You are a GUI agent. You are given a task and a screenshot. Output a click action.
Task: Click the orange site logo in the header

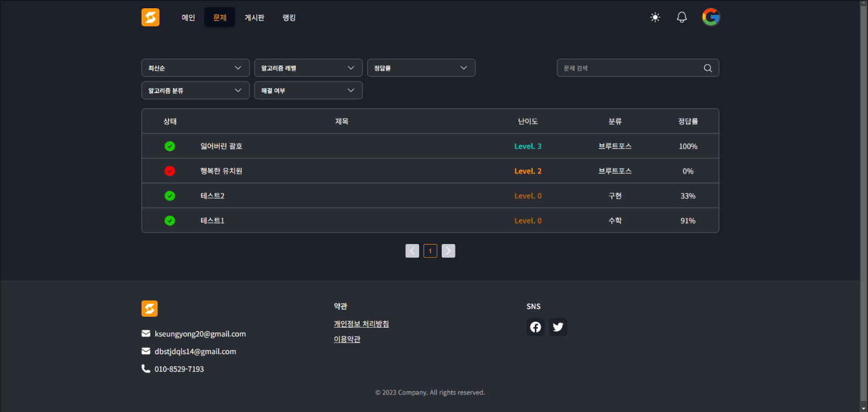(x=150, y=18)
